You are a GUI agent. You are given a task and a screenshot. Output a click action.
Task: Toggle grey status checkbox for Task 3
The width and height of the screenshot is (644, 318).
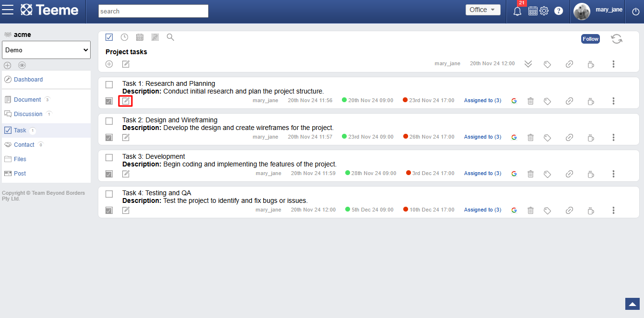tap(109, 174)
